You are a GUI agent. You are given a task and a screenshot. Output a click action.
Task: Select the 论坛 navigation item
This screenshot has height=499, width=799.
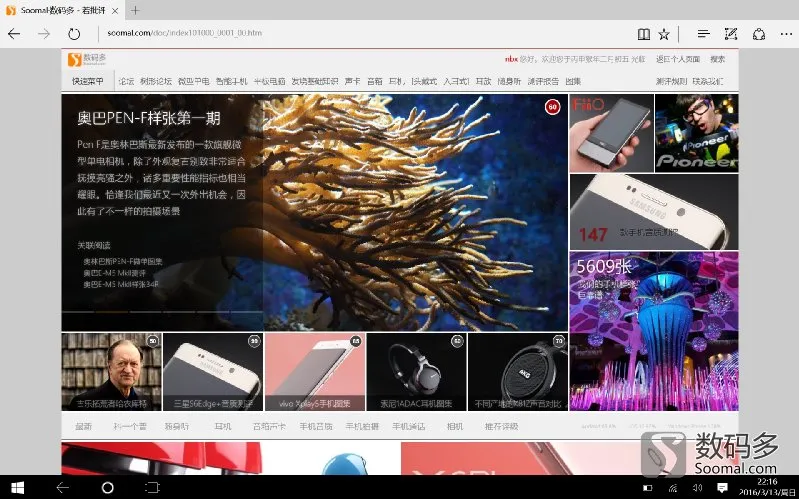[126, 81]
